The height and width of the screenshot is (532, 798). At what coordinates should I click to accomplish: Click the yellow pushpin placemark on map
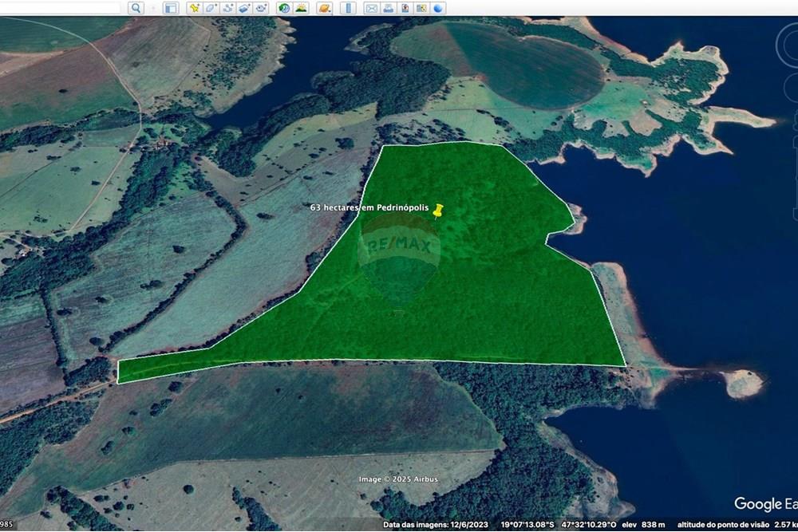pos(437,210)
